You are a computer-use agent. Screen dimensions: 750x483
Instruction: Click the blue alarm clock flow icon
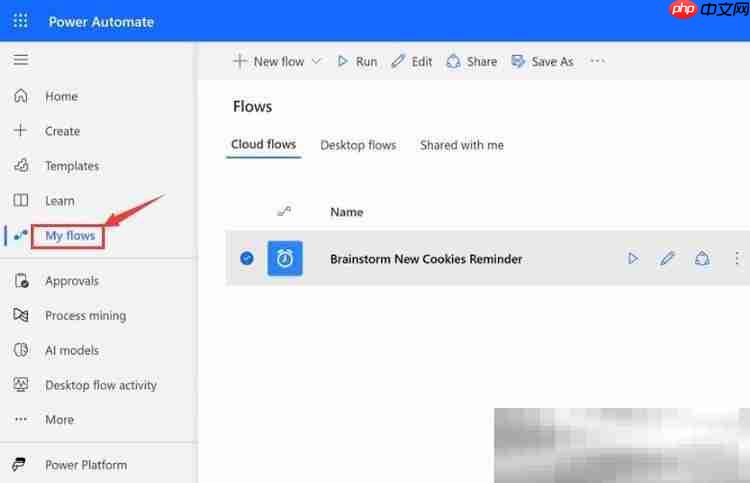[x=285, y=258]
